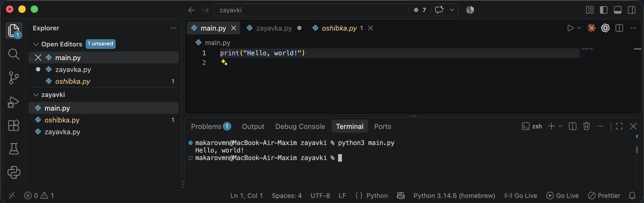Close the main.py editor tab
The image size is (644, 203).
[234, 28]
